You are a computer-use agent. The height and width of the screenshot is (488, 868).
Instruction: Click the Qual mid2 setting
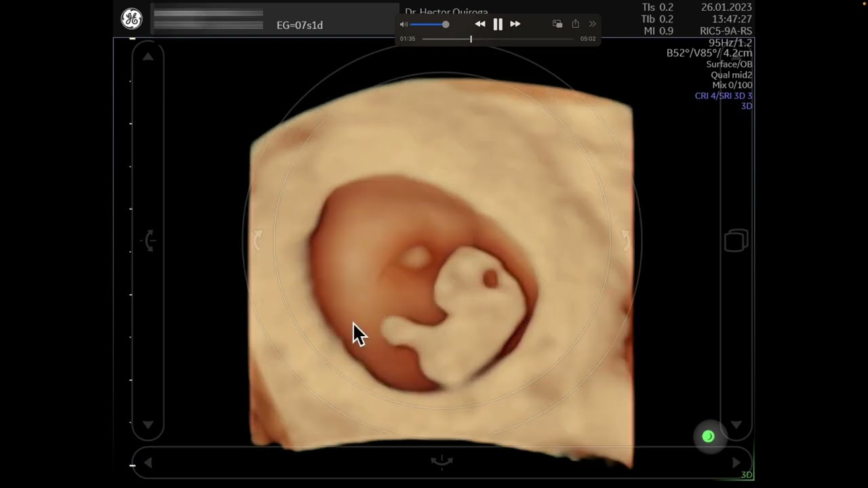[x=731, y=75]
